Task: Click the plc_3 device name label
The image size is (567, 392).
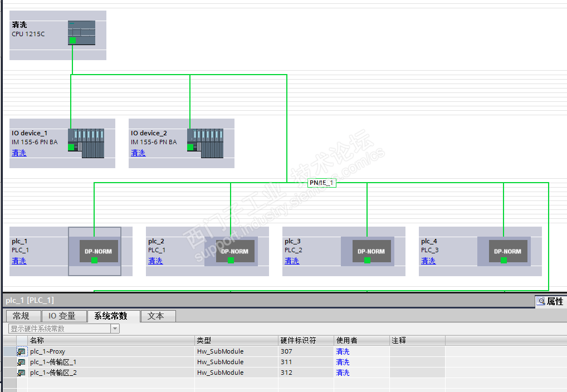Action: (292, 241)
